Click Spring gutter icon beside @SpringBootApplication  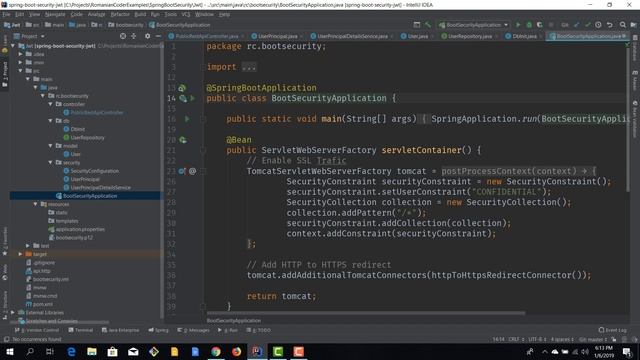(x=182, y=88)
